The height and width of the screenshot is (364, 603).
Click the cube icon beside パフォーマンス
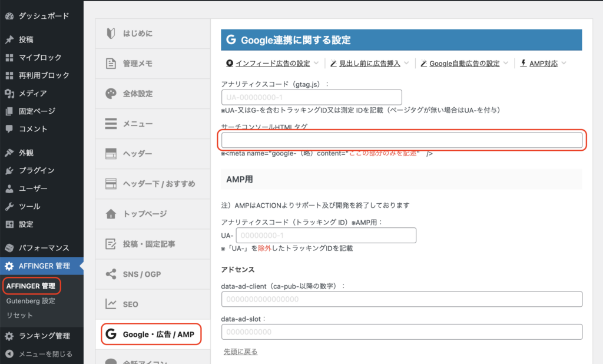tap(9, 248)
